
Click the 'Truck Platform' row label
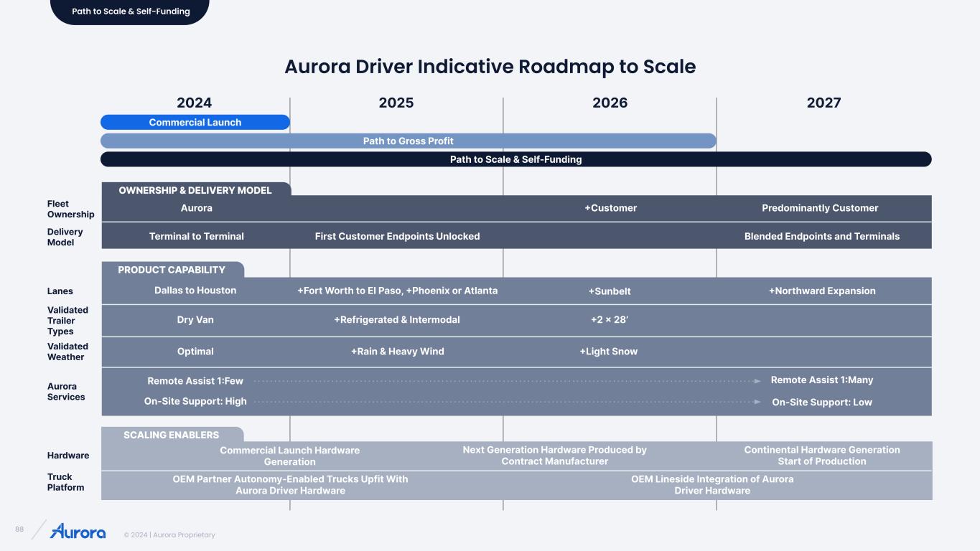pyautogui.click(x=66, y=482)
